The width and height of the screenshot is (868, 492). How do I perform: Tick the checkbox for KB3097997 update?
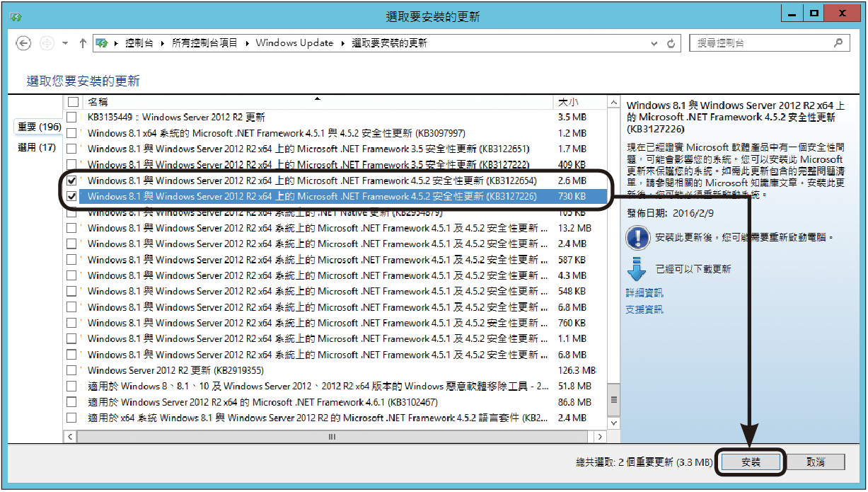71,133
